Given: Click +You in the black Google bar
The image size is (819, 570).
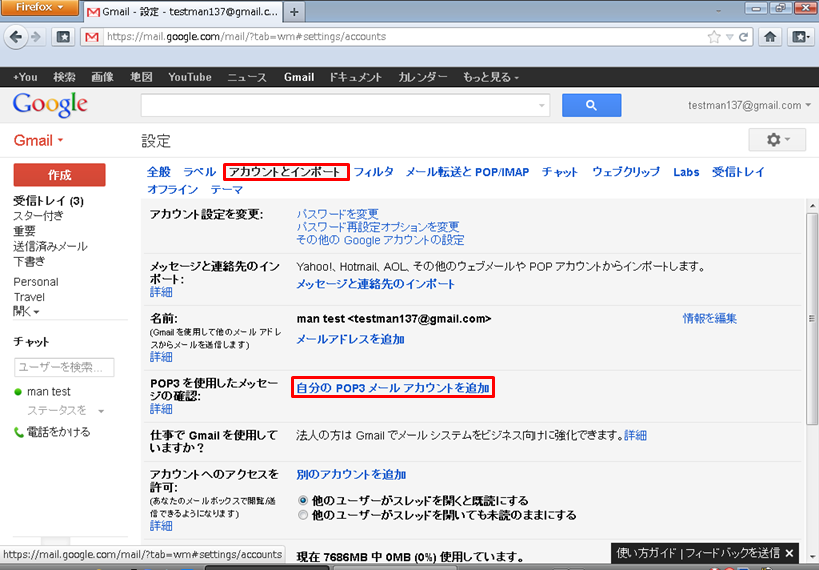Looking at the screenshot, I should (25, 77).
